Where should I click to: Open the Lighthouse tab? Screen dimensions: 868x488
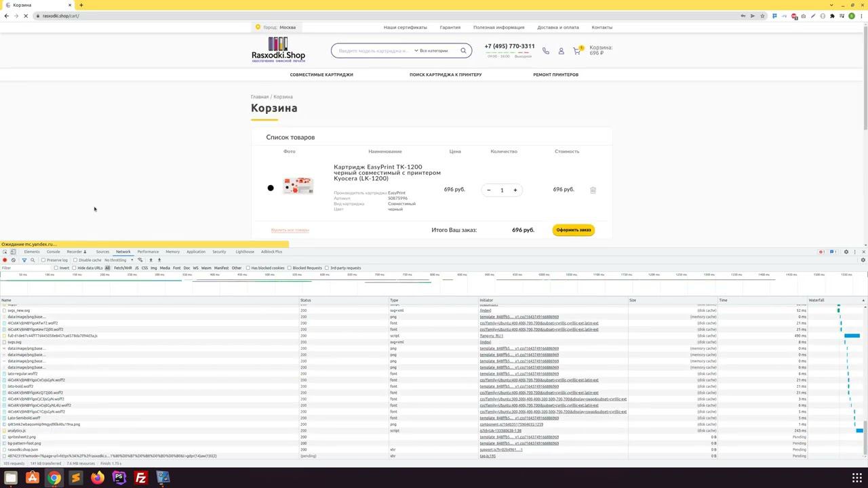[x=245, y=252]
